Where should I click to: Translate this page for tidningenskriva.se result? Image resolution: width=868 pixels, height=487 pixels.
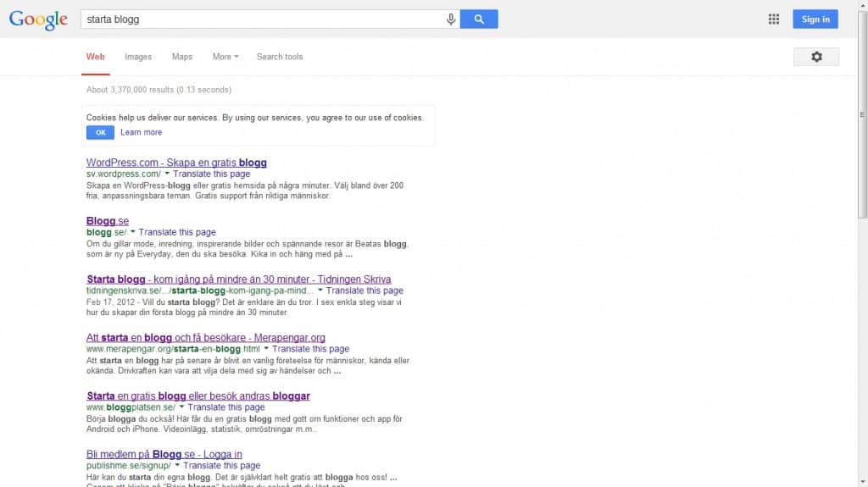click(364, 291)
